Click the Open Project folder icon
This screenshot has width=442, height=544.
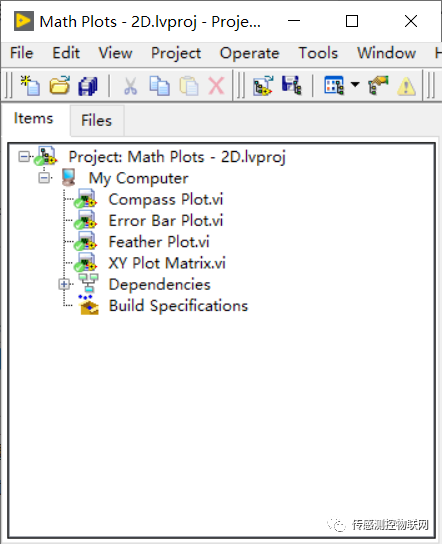[60, 85]
